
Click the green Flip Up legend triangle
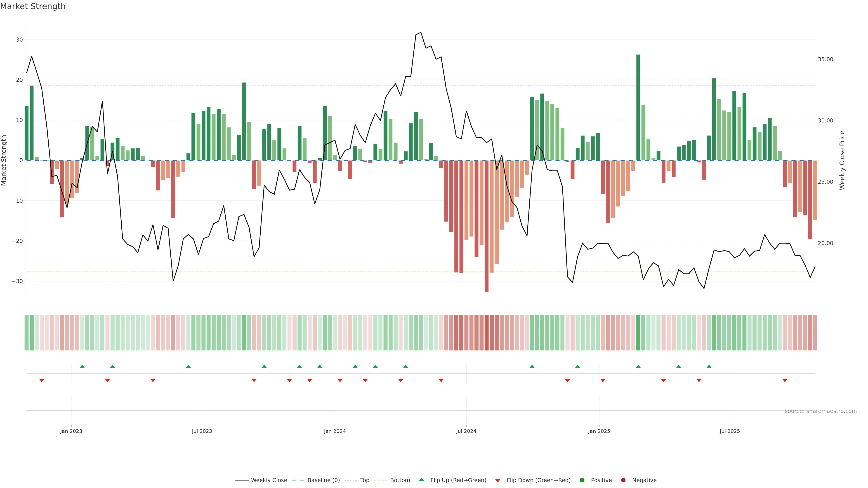421,480
